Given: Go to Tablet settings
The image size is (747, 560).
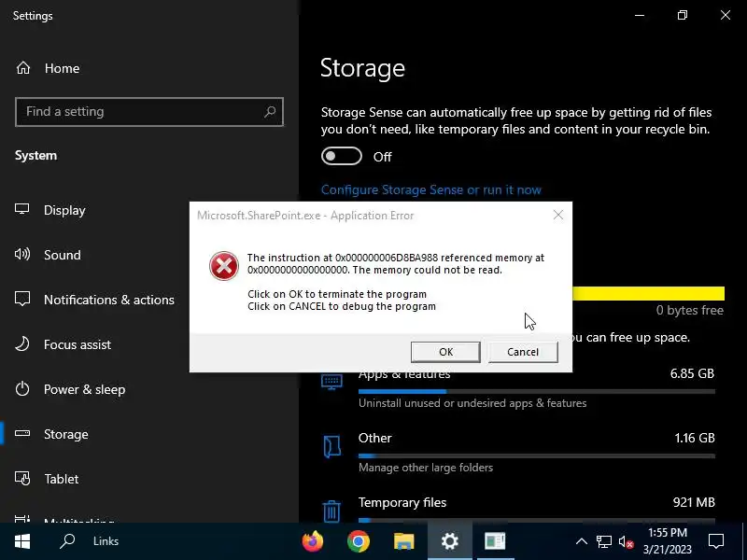Looking at the screenshot, I should [62, 479].
